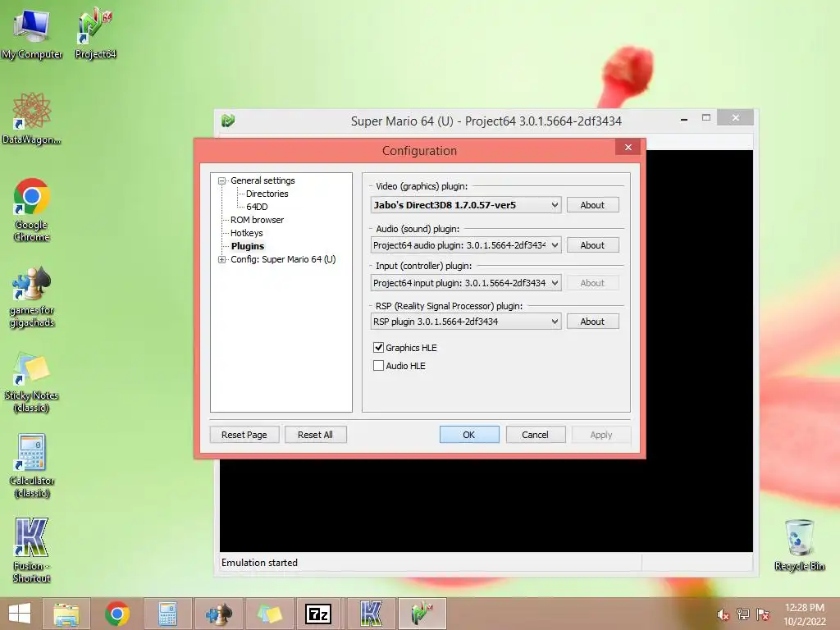840x630 pixels.
Task: Click About for the RSP plugin
Action: (x=592, y=322)
